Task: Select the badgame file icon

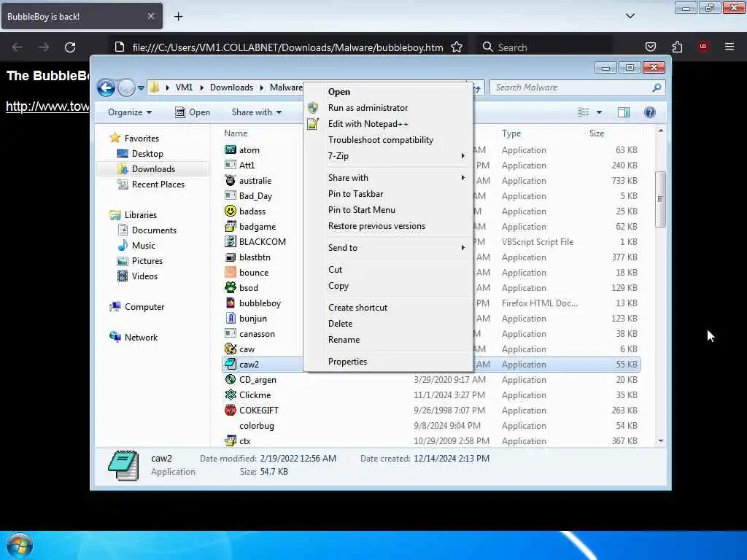Action: 230,226
